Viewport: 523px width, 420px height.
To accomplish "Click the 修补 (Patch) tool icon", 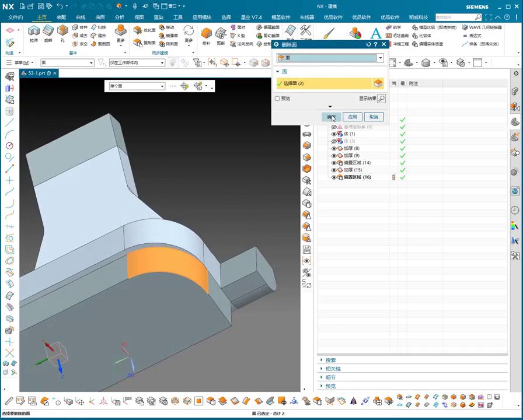I will click(206, 34).
